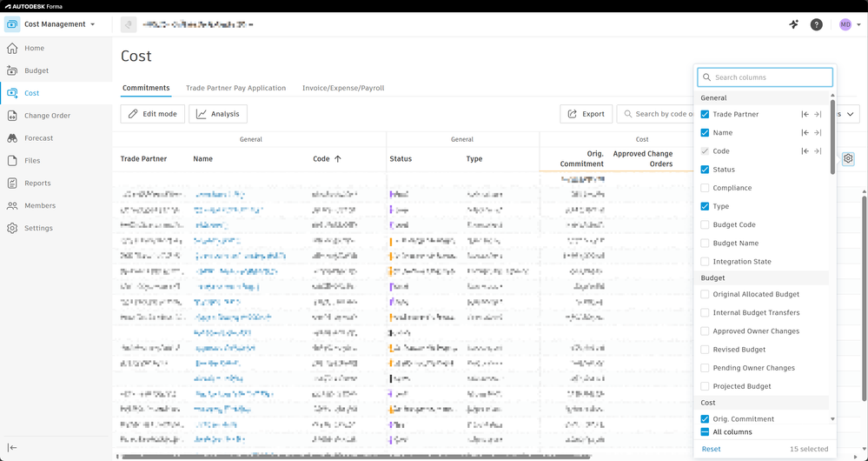Switch to Trade Partner Pay Application tab

pos(235,88)
